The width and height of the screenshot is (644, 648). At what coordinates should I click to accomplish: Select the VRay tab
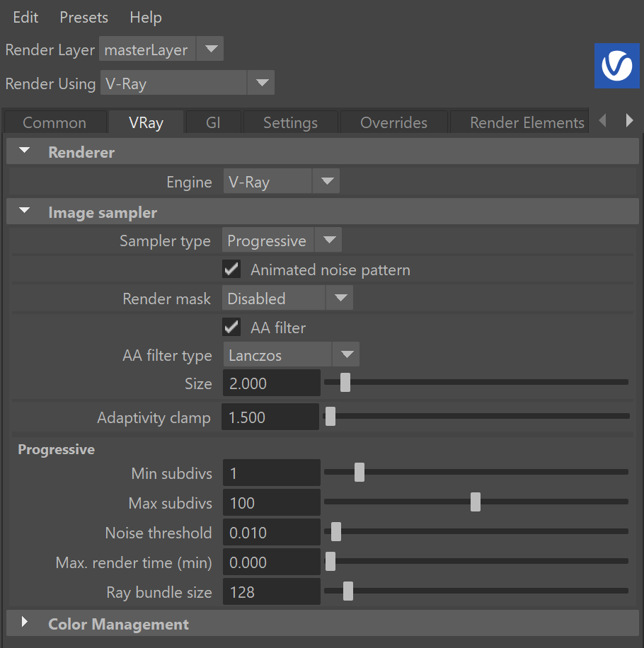pos(146,122)
